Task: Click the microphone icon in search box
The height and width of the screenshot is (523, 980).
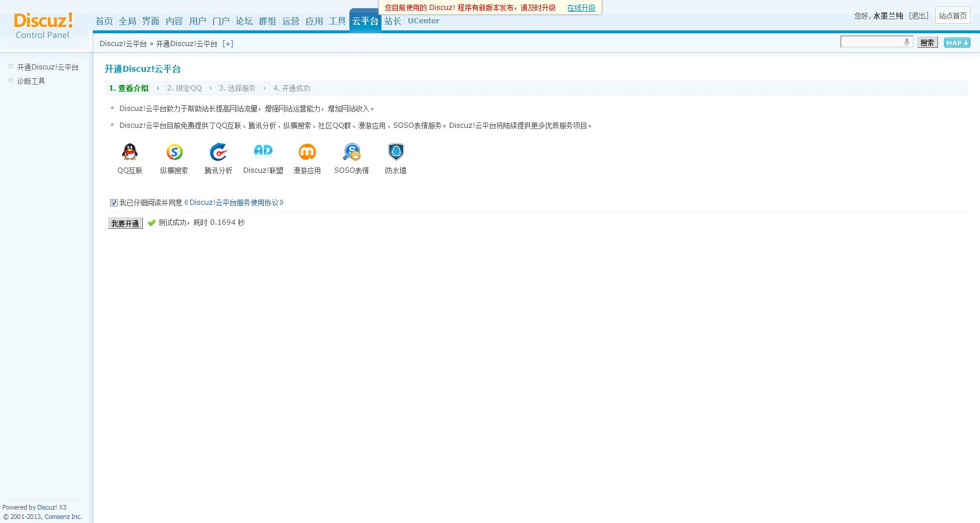Action: 907,41
